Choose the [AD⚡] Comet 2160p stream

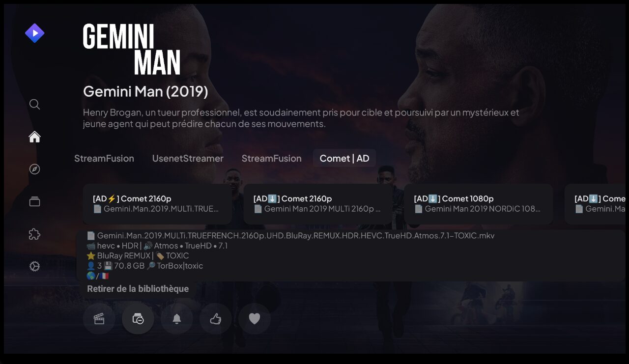pyautogui.click(x=157, y=204)
